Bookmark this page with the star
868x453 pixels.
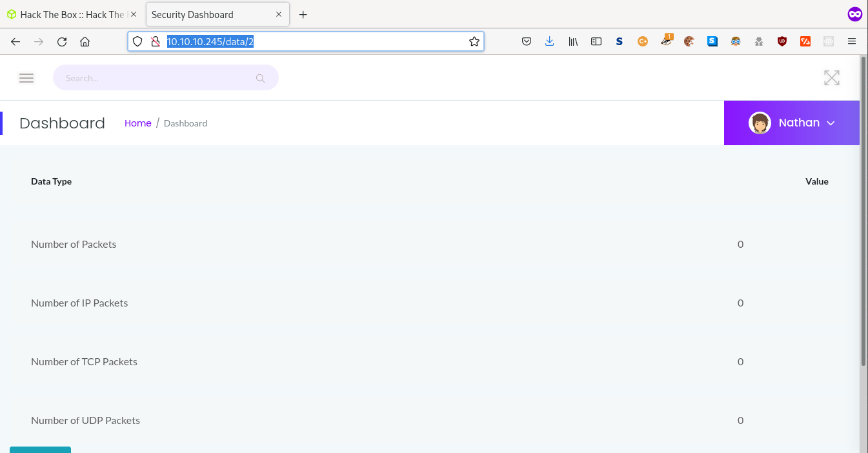[474, 41]
